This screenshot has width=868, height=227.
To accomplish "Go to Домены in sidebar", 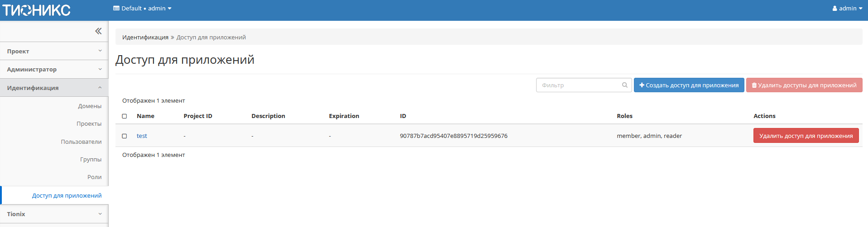I will pyautogui.click(x=90, y=106).
